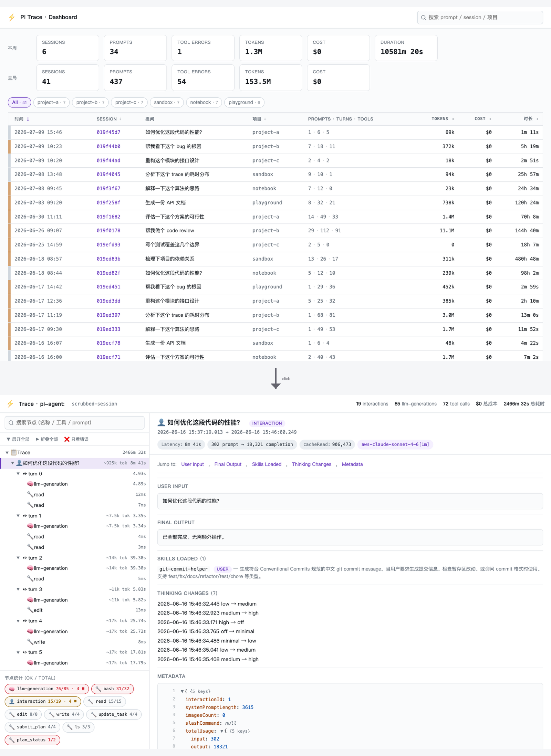
Task: Filter by sandbox project
Action: 167,103
